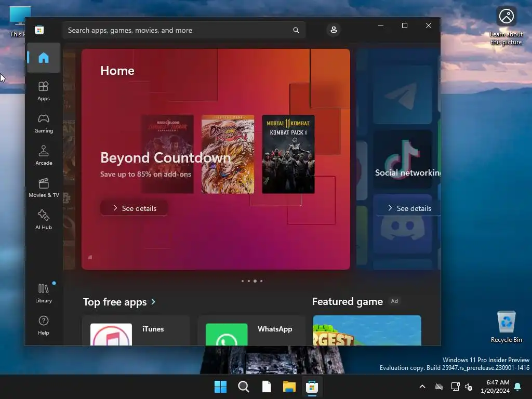Click the search magnifier icon
This screenshot has width=532, height=399.
(296, 30)
